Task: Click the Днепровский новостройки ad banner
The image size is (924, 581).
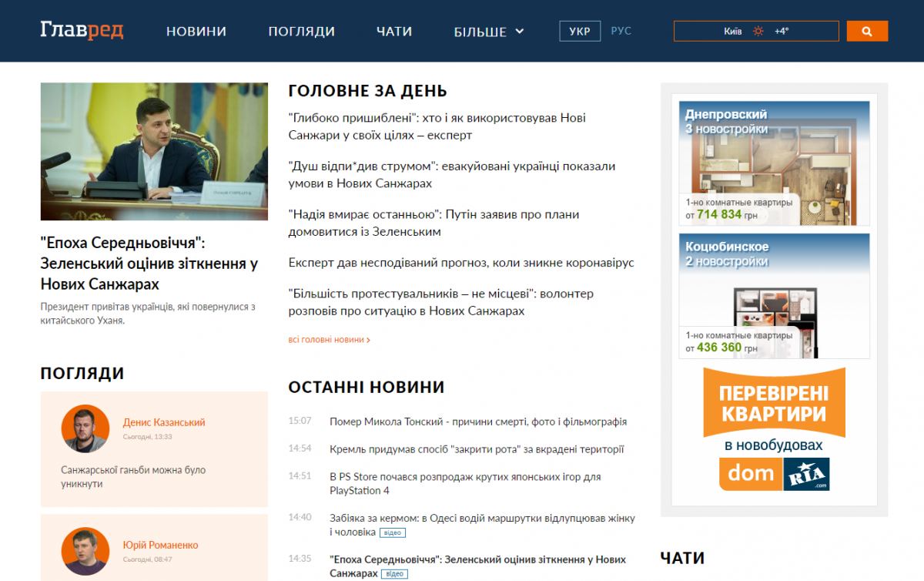Action: 774,163
